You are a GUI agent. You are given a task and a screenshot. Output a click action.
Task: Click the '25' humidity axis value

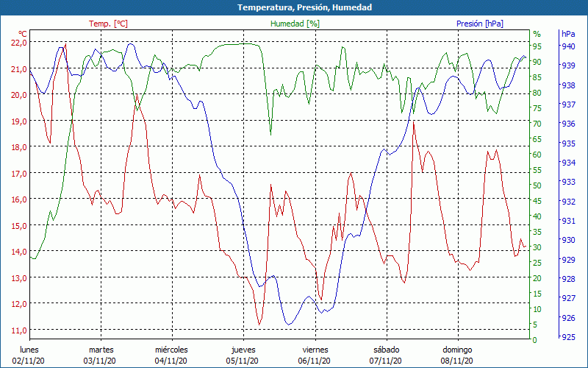[x=537, y=263]
